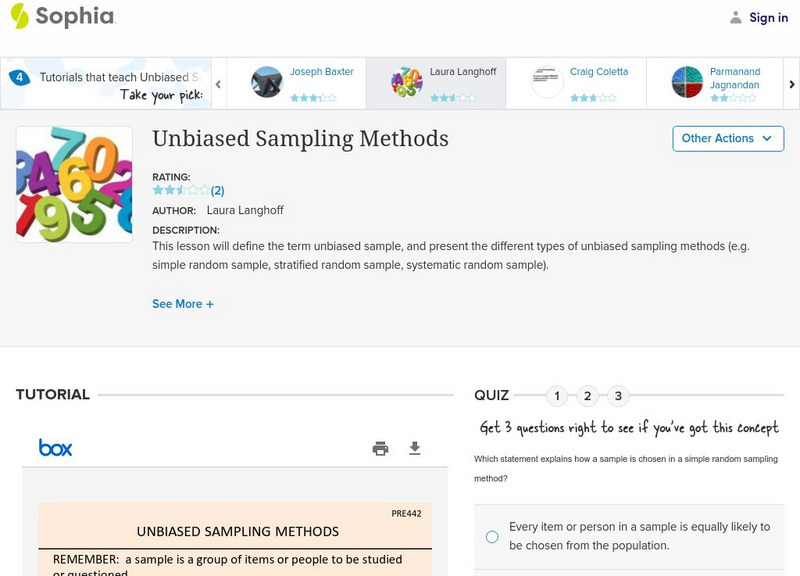The image size is (800, 576).
Task: Go to quiz question 3
Action: (x=618, y=396)
